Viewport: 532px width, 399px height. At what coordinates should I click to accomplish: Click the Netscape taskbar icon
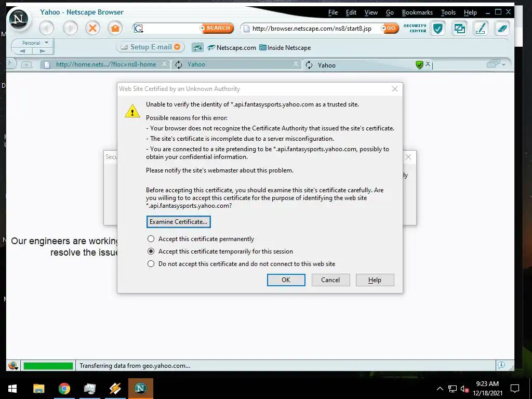pyautogui.click(x=140, y=389)
